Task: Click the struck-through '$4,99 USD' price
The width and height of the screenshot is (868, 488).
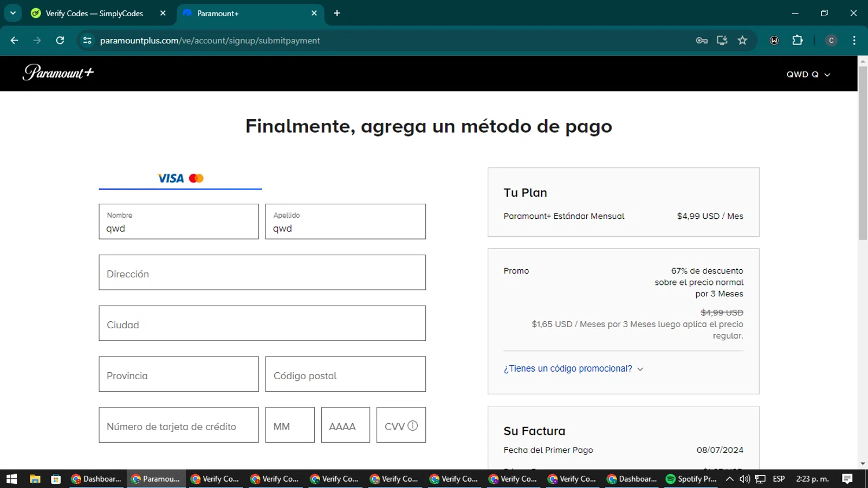Action: (x=722, y=313)
